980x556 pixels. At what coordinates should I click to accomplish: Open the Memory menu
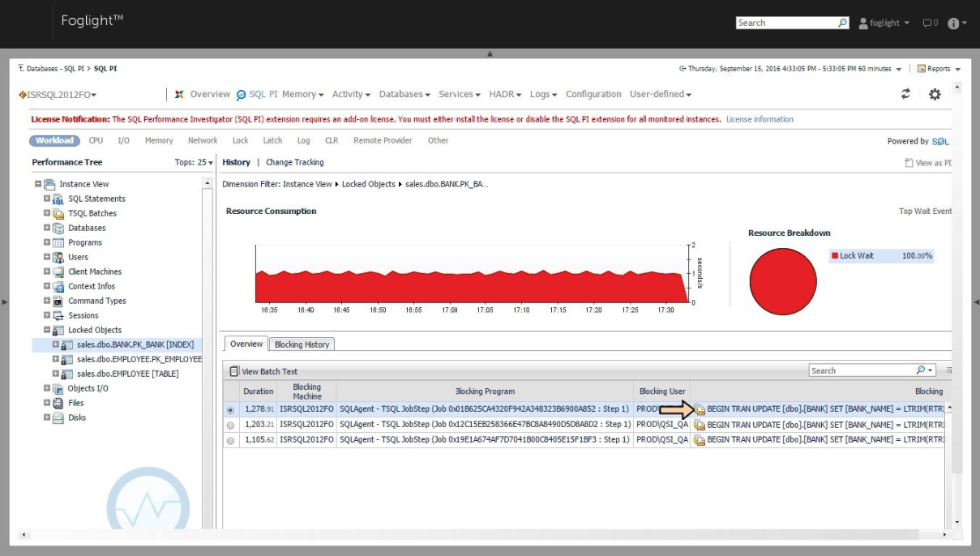[x=302, y=94]
